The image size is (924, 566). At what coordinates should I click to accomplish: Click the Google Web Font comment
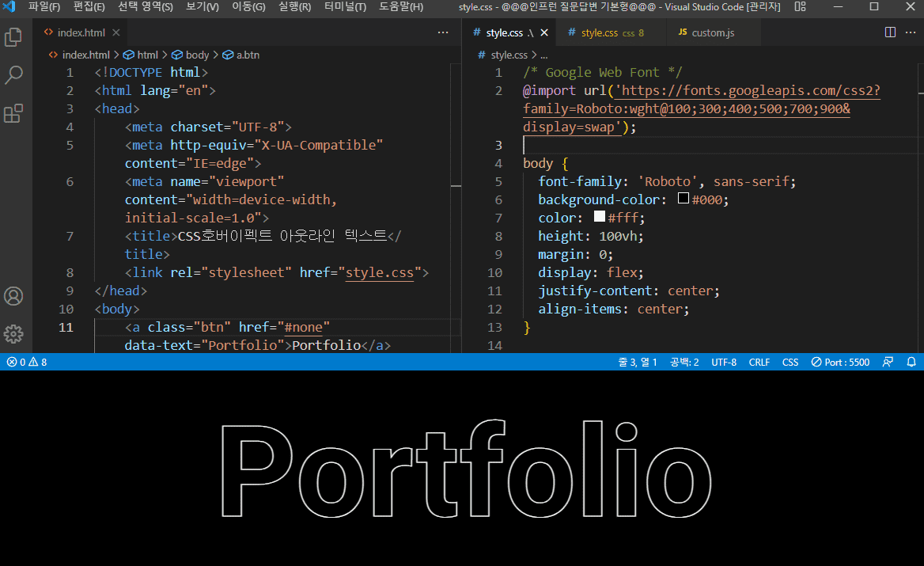(x=602, y=73)
